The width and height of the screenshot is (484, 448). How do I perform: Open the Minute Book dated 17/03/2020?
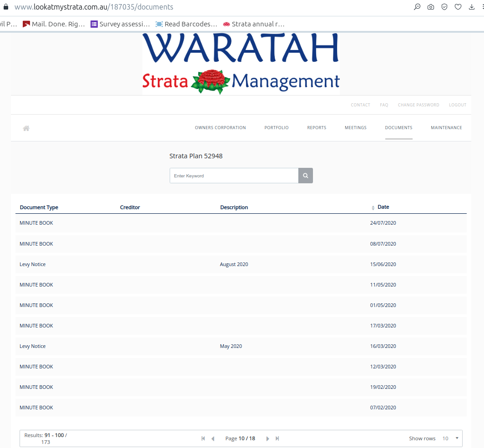241,326
